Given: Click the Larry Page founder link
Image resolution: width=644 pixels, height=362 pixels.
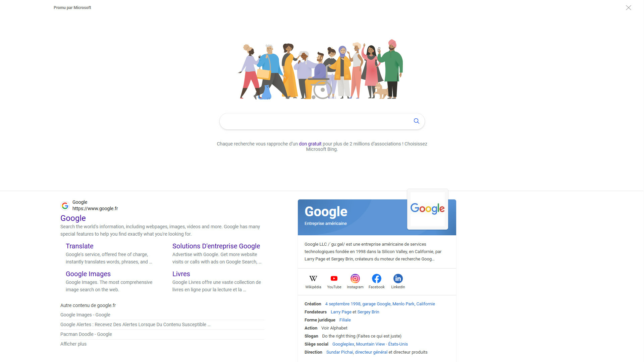Looking at the screenshot, I should (341, 312).
